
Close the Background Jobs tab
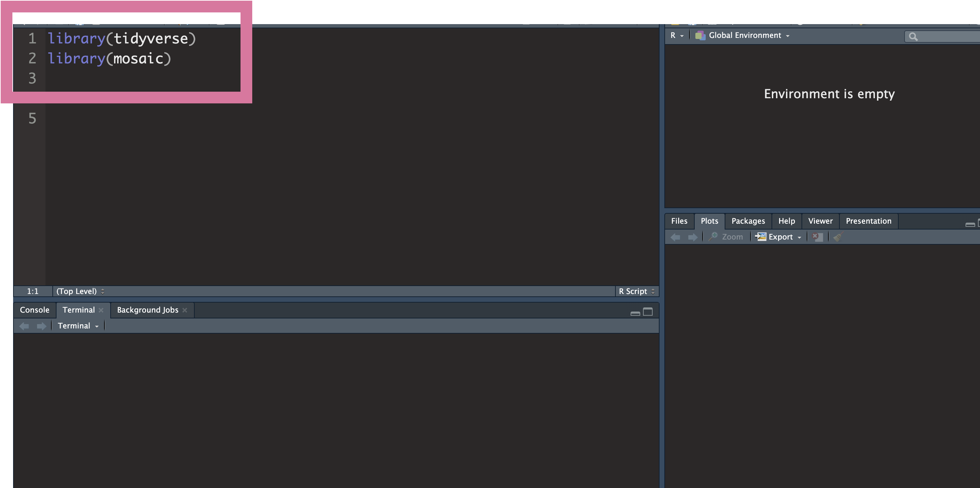click(185, 311)
